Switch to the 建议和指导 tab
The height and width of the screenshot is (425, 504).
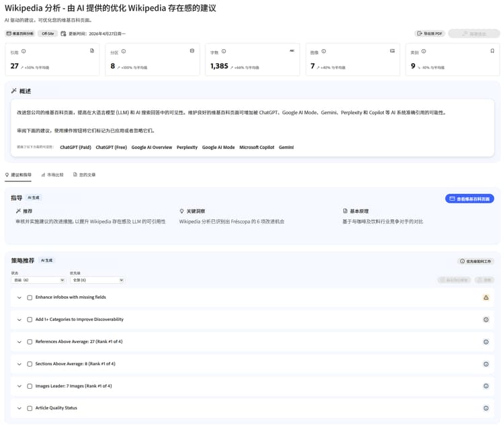tap(18, 175)
